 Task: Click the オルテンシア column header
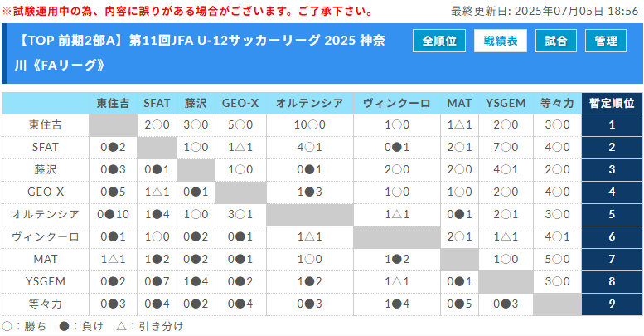tap(308, 103)
